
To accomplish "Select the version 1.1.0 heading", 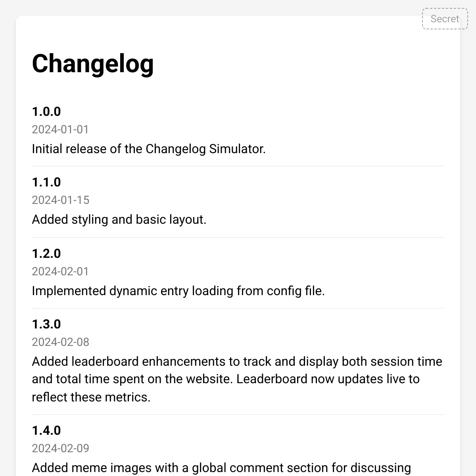I will click(x=46, y=182).
